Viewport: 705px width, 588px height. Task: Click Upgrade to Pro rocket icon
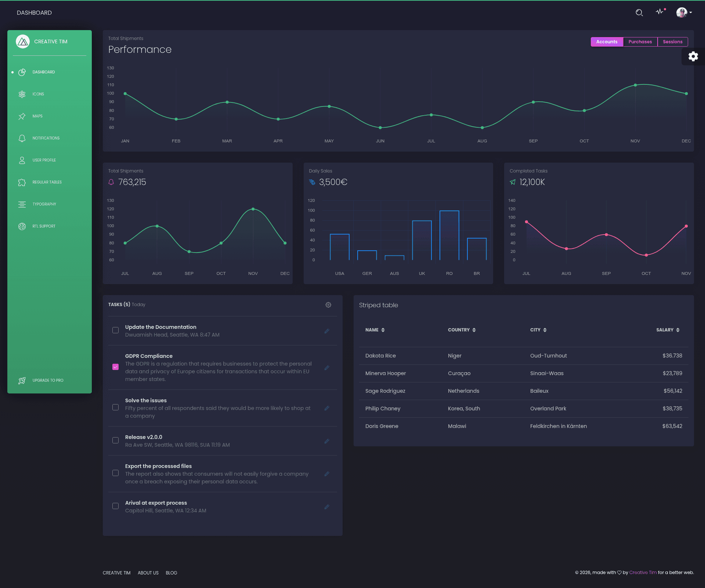pyautogui.click(x=22, y=381)
